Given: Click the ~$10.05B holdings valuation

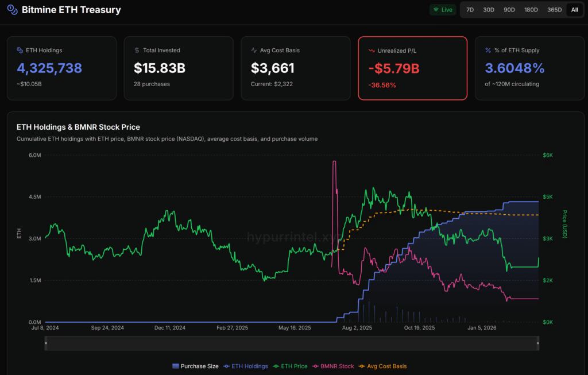Looking at the screenshot, I should pyautogui.click(x=29, y=84).
